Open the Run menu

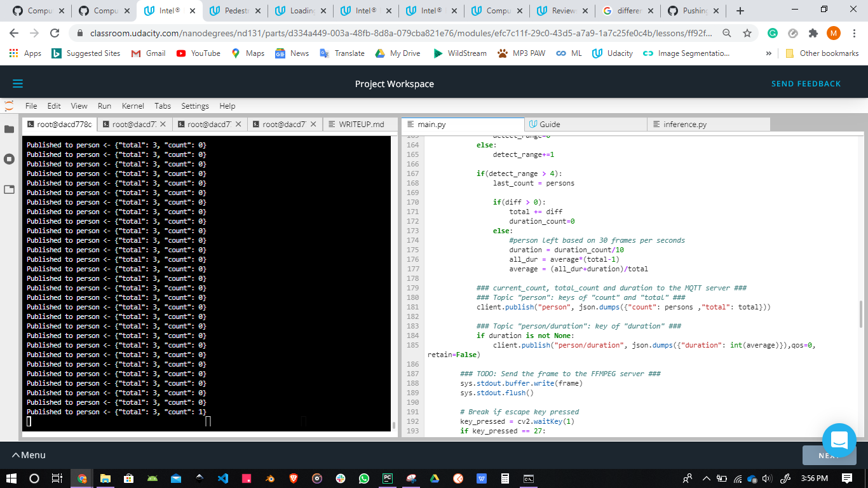tap(105, 106)
